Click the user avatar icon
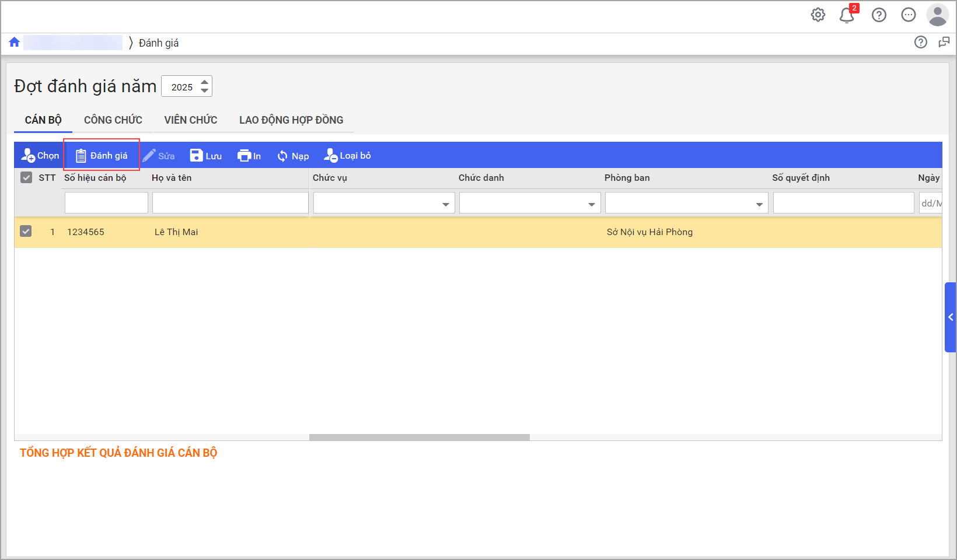Viewport: 957px width, 560px height. pyautogui.click(x=937, y=15)
